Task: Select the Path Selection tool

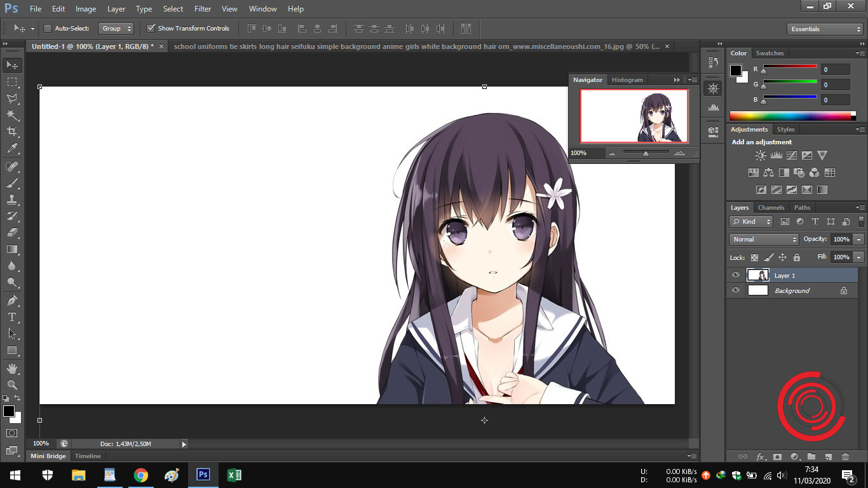Action: pos(12,333)
